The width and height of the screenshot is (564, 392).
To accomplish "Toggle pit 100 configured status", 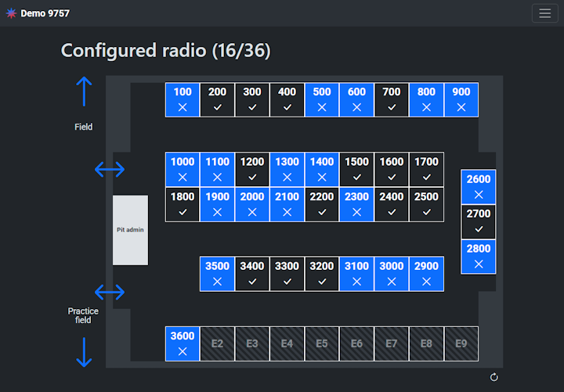I will point(183,99).
